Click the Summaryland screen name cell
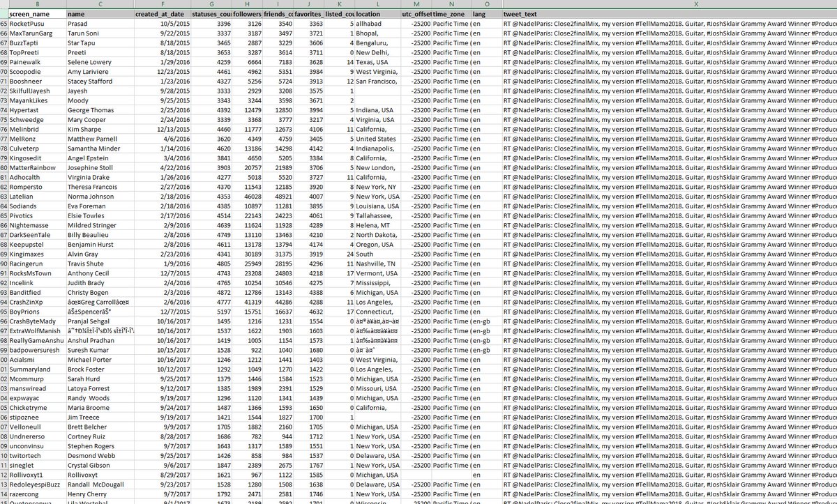The image size is (837, 504). (37, 369)
